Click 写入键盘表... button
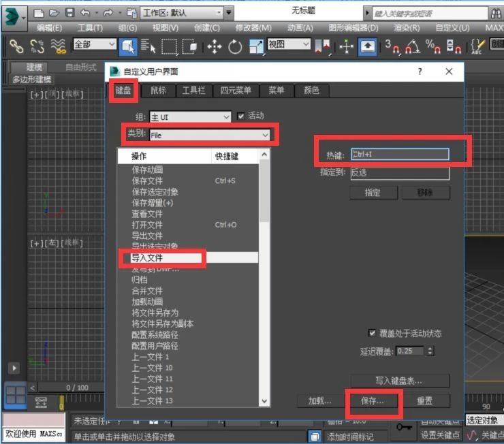The image size is (504, 444). coord(400,381)
